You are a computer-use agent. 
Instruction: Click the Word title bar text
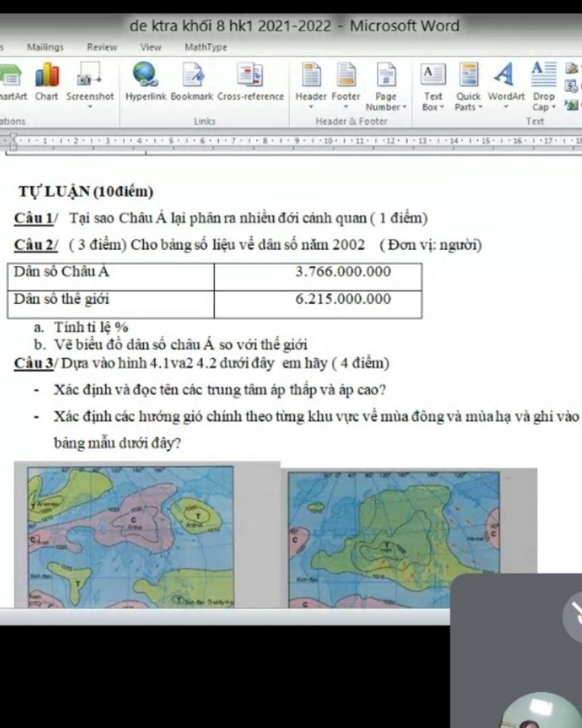point(294,26)
